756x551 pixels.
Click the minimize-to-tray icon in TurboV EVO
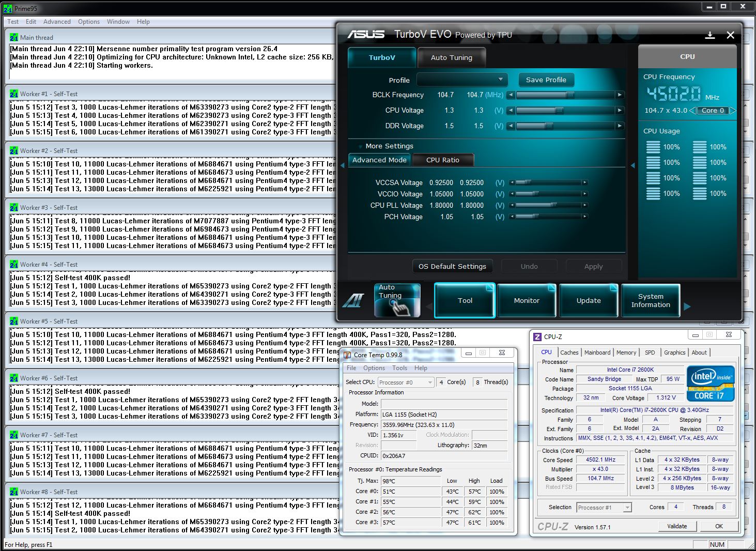[710, 35]
